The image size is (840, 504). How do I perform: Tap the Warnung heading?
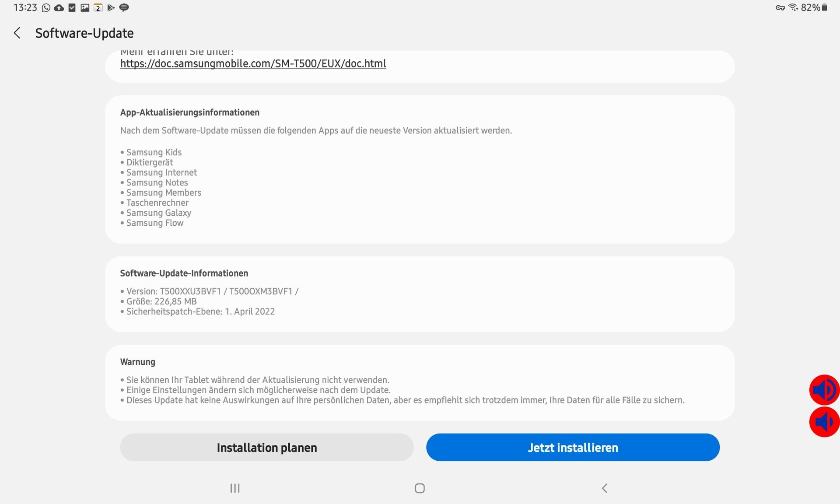[x=138, y=362]
